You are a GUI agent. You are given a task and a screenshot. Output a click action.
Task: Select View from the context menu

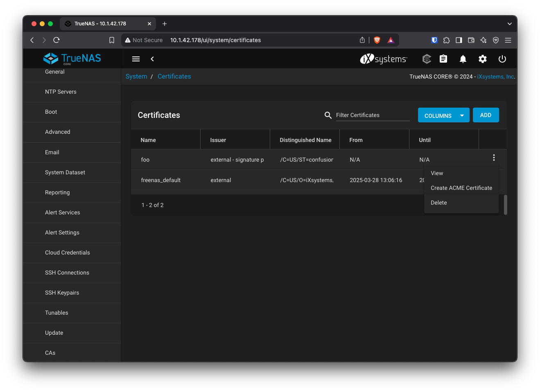pyautogui.click(x=461, y=173)
